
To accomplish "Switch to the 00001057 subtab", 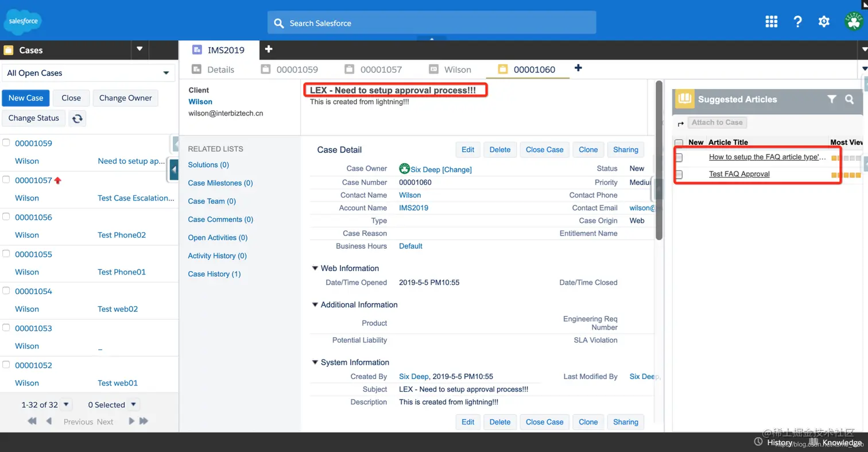I will pyautogui.click(x=374, y=69).
